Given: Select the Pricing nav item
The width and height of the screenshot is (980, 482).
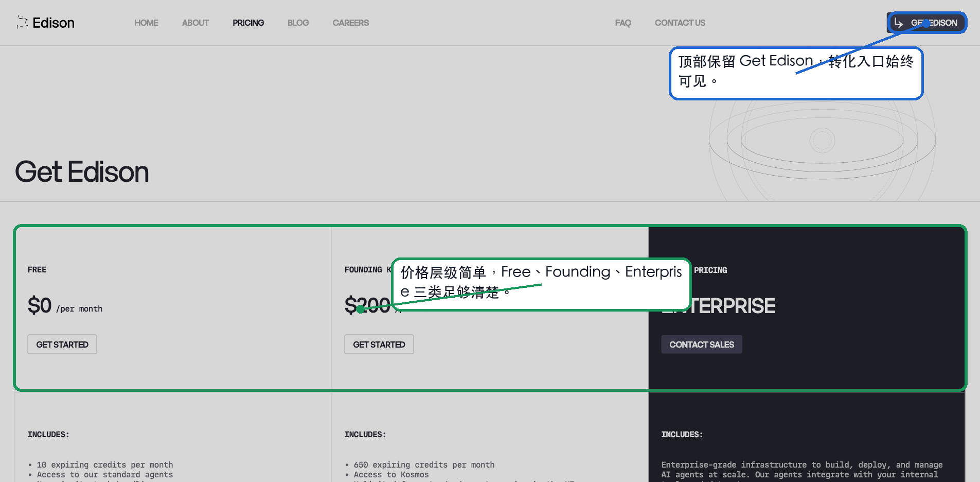Looking at the screenshot, I should pyautogui.click(x=248, y=23).
